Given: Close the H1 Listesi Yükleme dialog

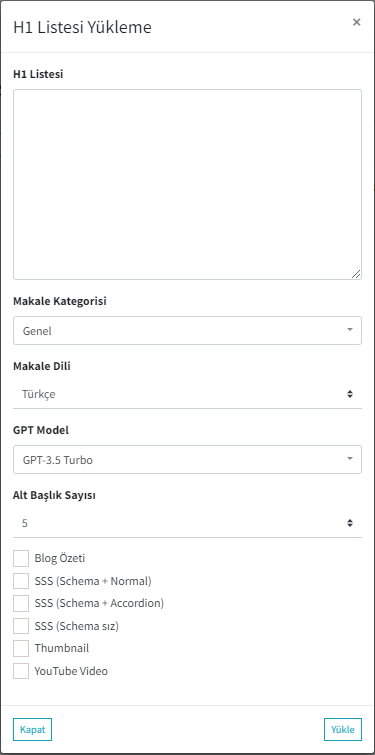Looking at the screenshot, I should tap(356, 22).
